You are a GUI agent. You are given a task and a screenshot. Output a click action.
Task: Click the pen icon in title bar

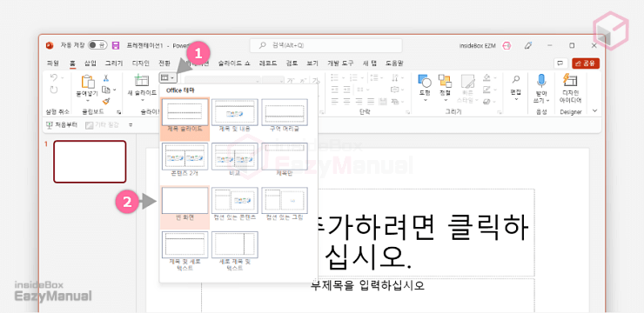[x=528, y=45]
